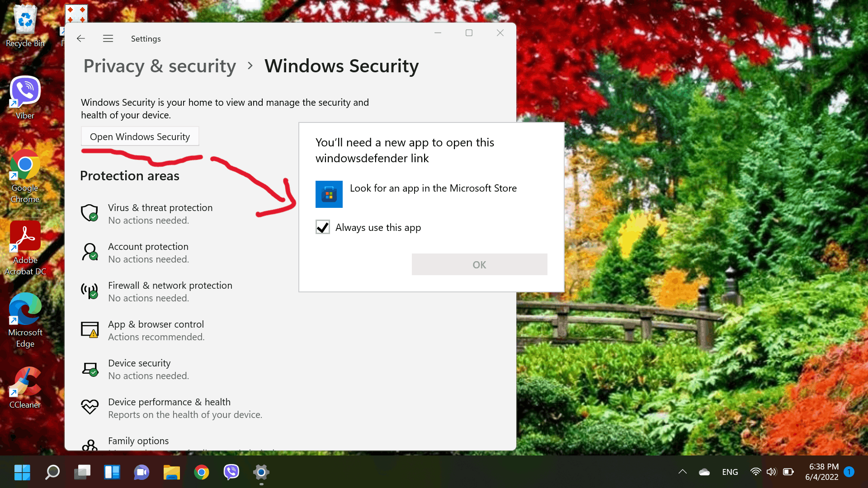Open Task View on the taskbar

82,472
